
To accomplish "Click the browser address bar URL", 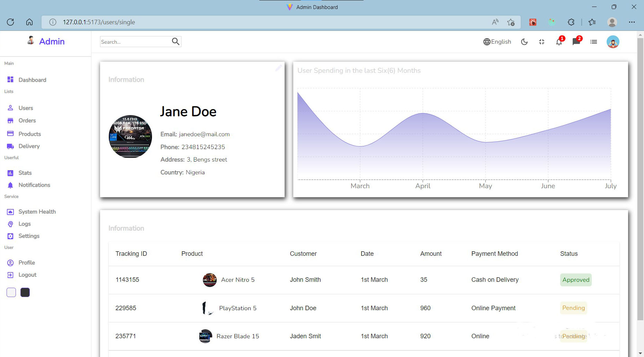I will [99, 22].
